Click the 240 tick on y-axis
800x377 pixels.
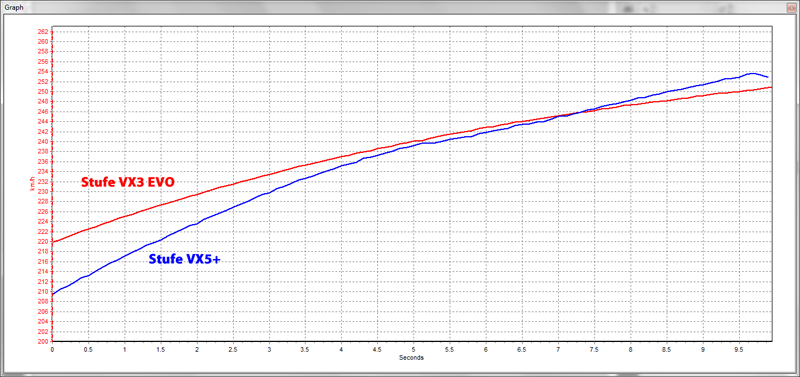pyautogui.click(x=44, y=142)
